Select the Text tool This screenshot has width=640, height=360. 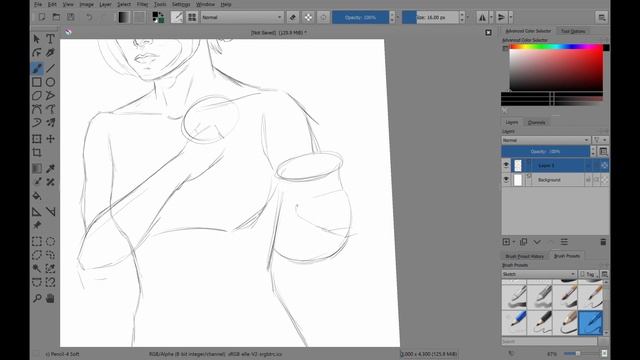[x=50, y=39]
